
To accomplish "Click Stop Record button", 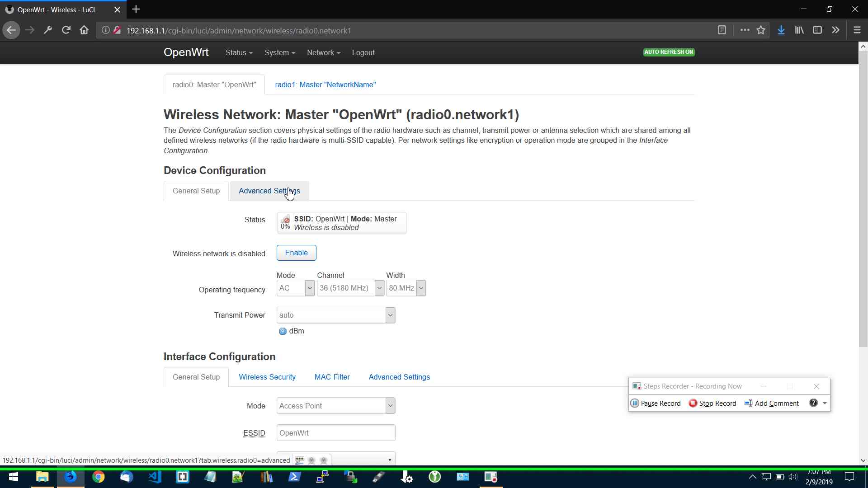I will click(x=712, y=403).
